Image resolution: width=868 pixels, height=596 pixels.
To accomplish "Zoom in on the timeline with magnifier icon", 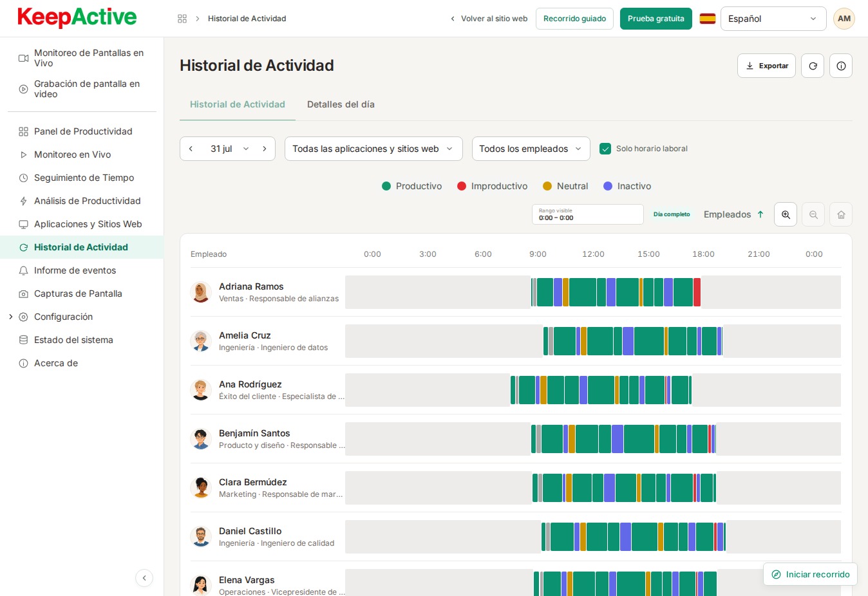I will click(x=786, y=214).
